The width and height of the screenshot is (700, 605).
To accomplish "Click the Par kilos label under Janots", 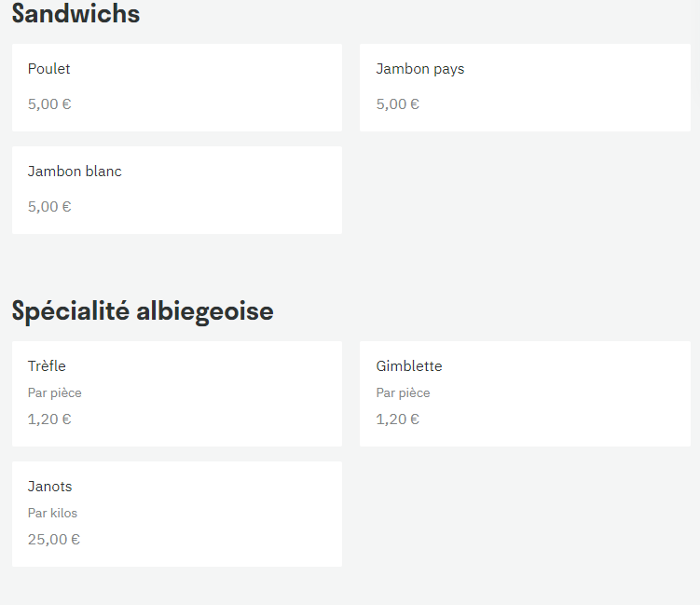I will pyautogui.click(x=52, y=513).
